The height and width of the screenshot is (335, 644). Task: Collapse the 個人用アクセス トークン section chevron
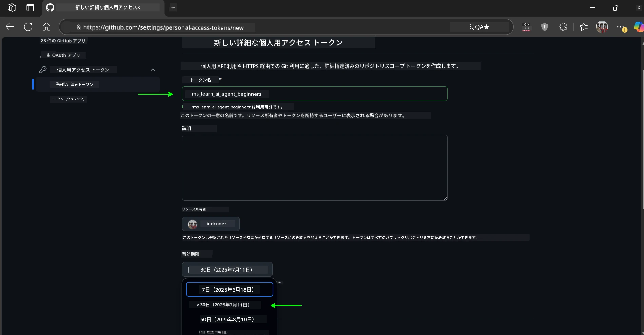coord(153,70)
